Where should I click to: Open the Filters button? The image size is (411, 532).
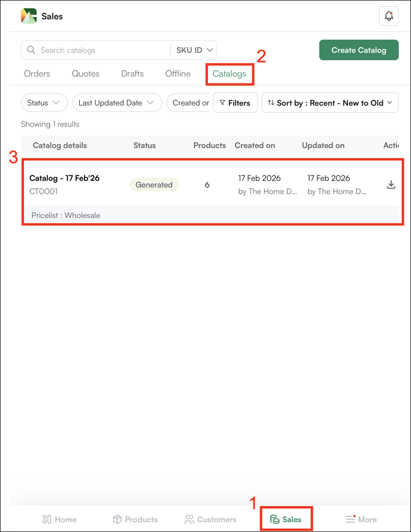pos(235,103)
